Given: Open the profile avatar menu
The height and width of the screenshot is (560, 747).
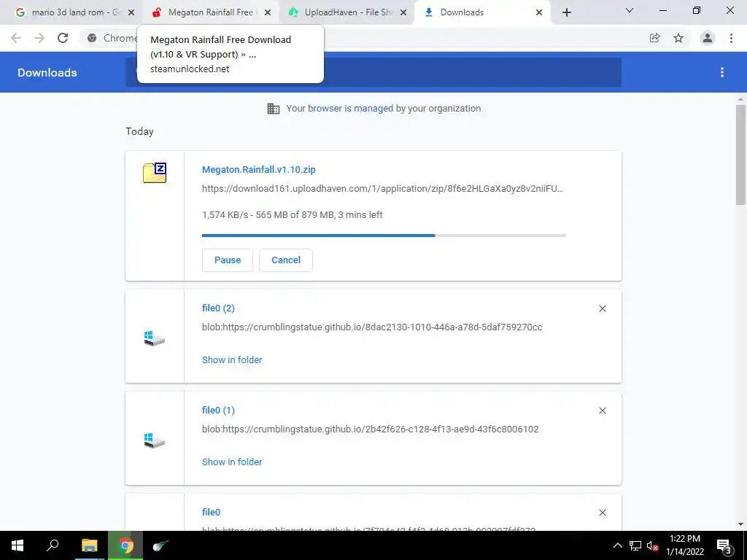Looking at the screenshot, I should pyautogui.click(x=708, y=38).
